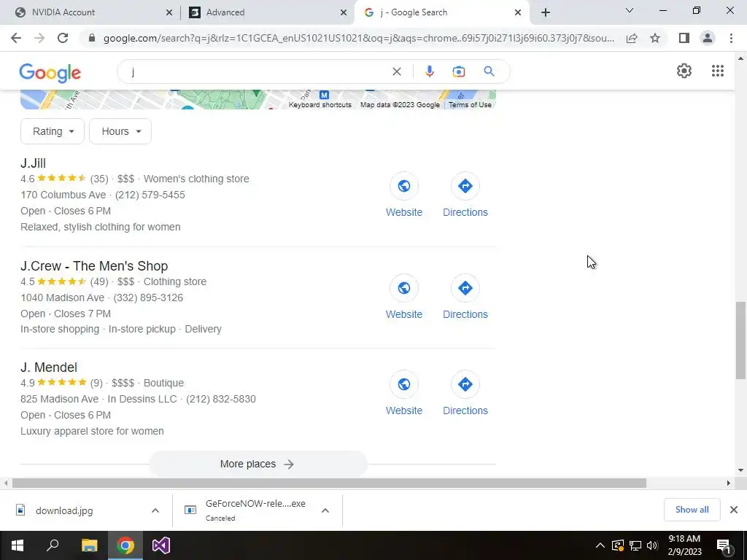Expand the Rating filter dropdown

click(x=53, y=131)
